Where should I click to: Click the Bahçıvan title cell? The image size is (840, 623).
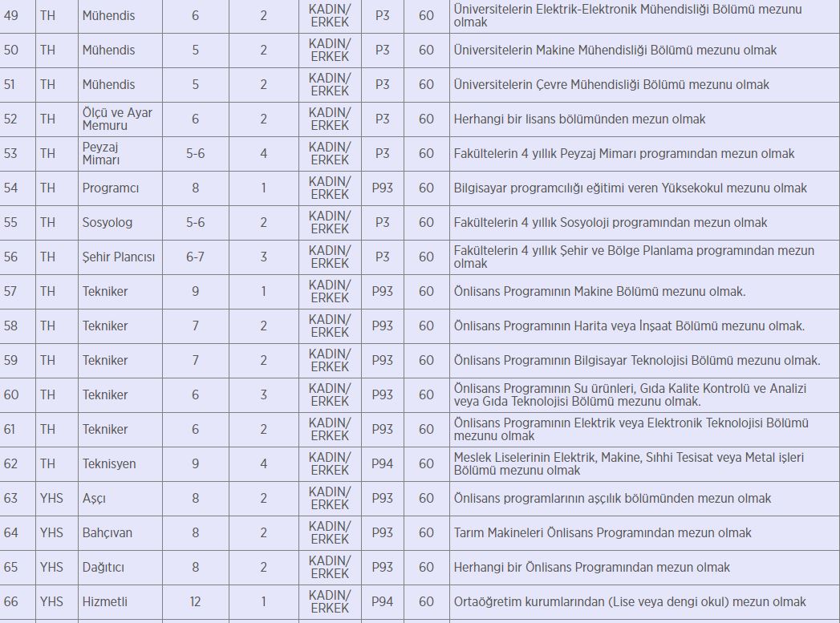pyautogui.click(x=120, y=533)
